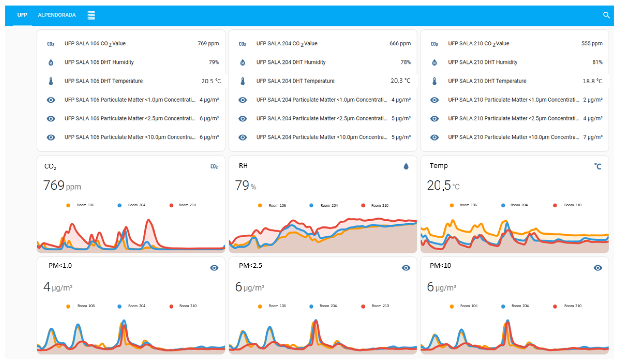
Task: Click orange Room 106 legend dot on CO₂ card
Action: (x=68, y=205)
